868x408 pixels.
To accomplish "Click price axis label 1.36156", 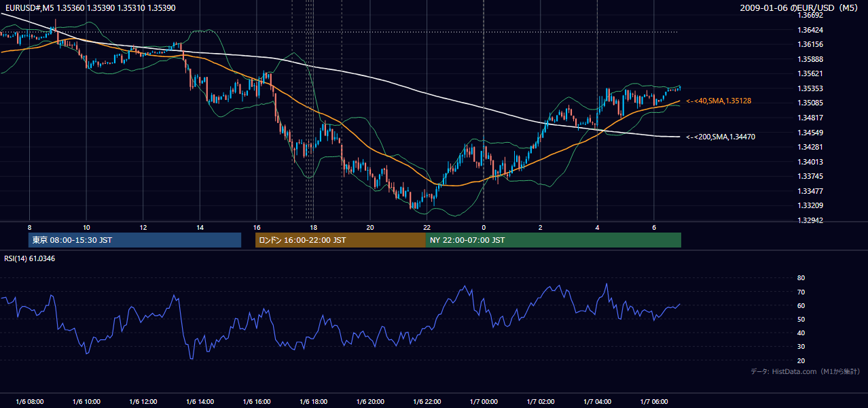I will 810,44.
